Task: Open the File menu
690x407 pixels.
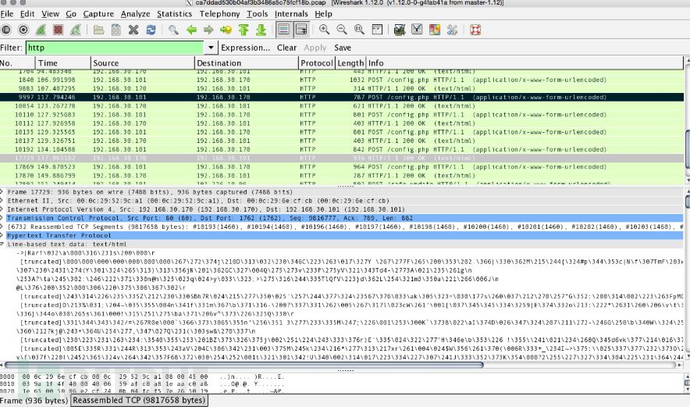Action: coord(7,14)
